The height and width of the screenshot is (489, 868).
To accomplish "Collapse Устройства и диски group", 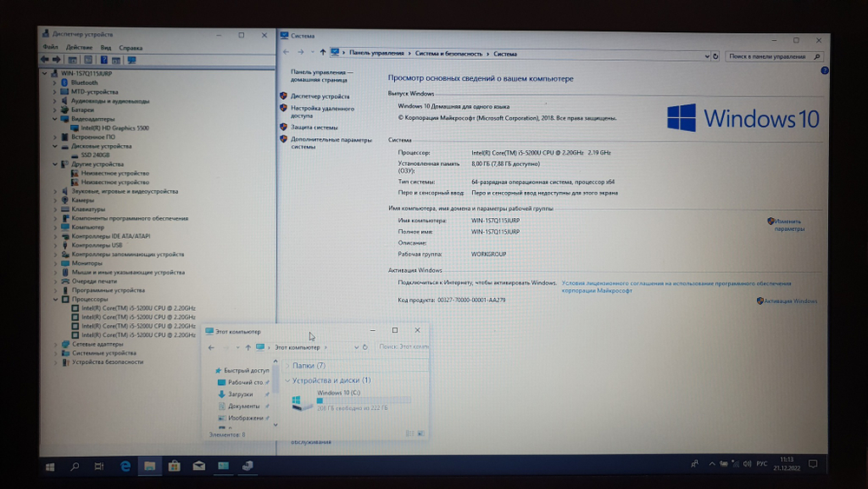I will pos(287,380).
